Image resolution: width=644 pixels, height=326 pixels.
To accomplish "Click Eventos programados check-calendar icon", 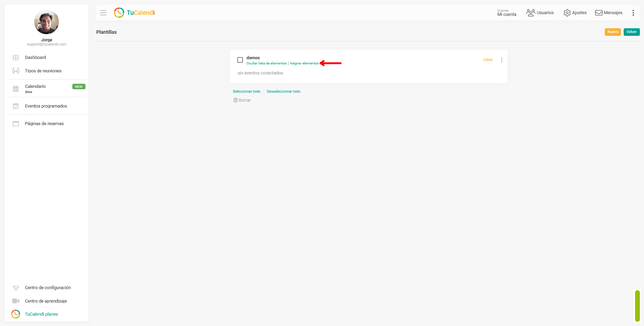I will coord(16,106).
